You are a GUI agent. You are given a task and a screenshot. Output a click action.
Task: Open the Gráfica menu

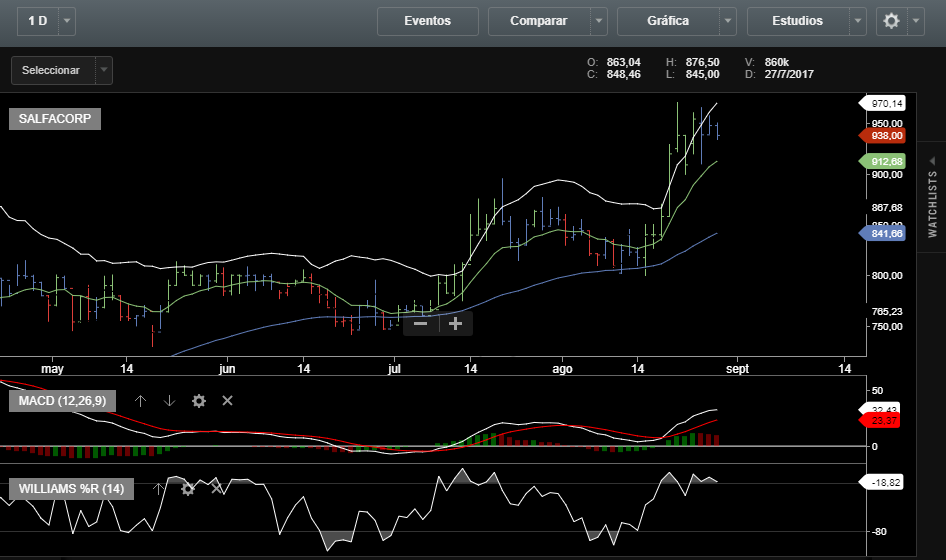(x=668, y=21)
